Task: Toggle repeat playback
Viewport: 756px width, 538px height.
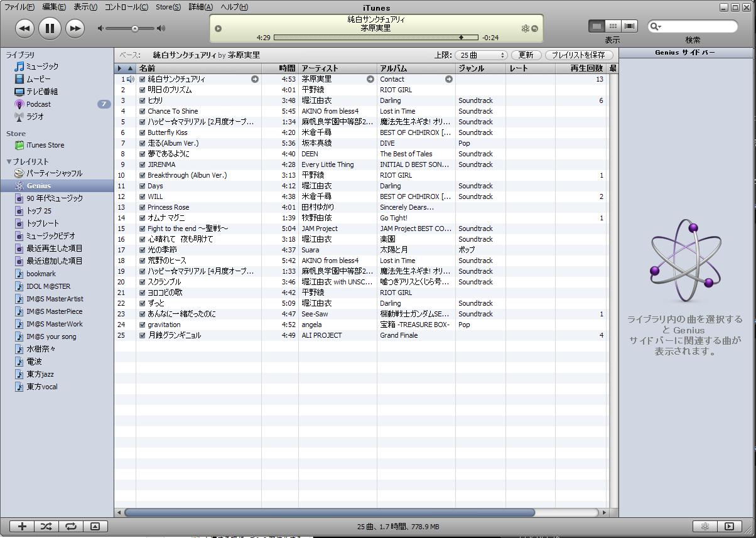Action: [70, 527]
